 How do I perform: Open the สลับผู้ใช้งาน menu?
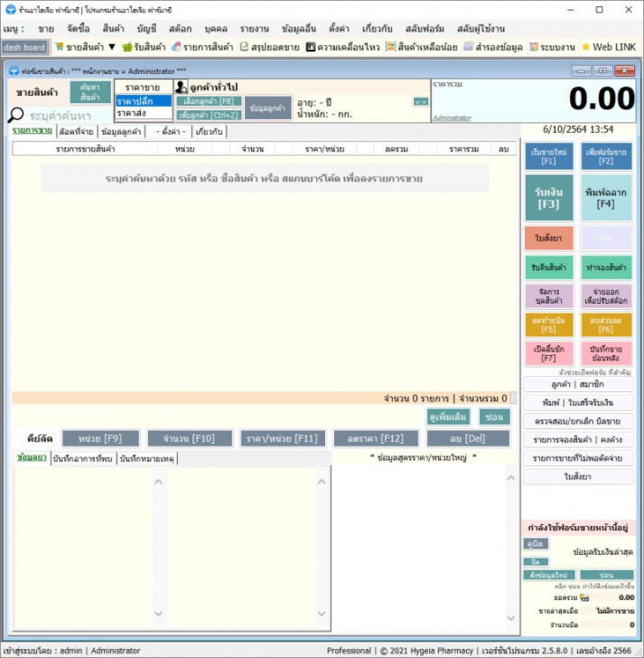click(481, 29)
